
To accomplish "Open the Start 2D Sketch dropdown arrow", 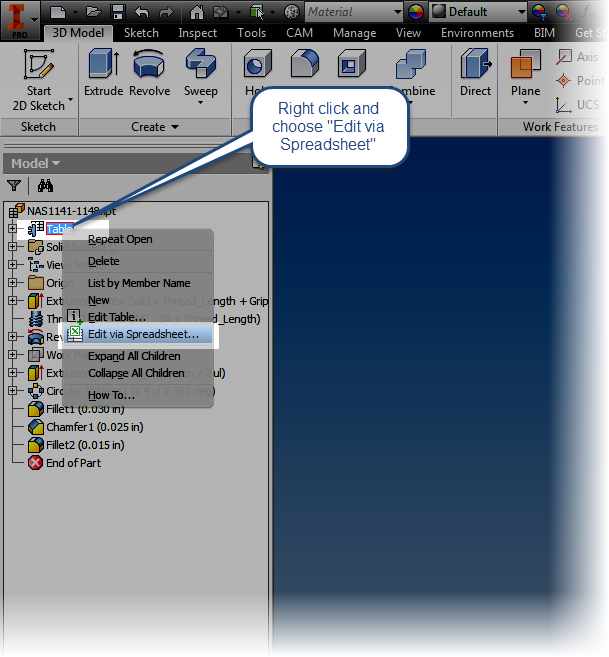I will coord(70,100).
